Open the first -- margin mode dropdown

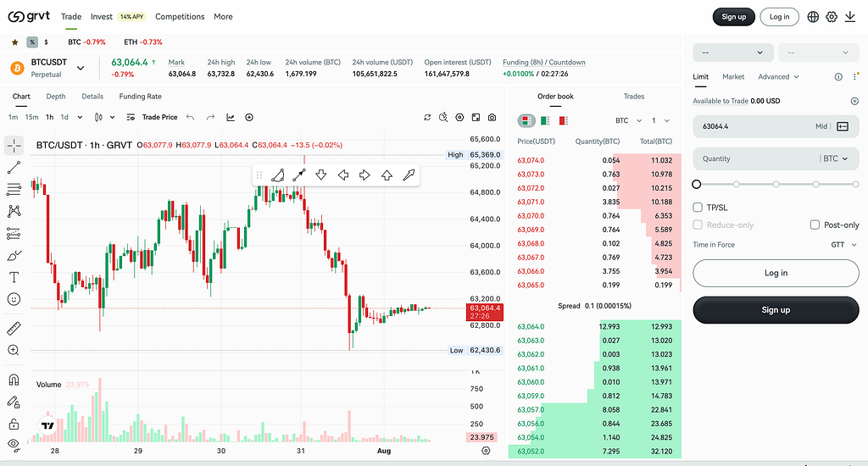coord(733,53)
